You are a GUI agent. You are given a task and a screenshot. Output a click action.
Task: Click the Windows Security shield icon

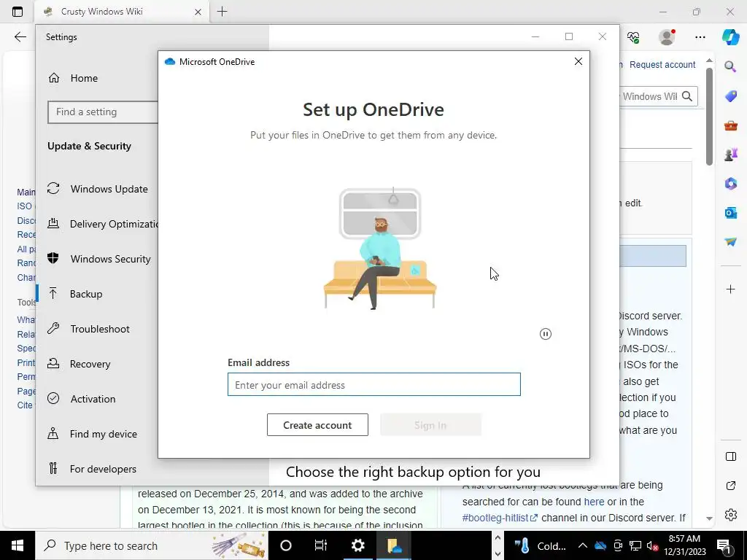(53, 259)
